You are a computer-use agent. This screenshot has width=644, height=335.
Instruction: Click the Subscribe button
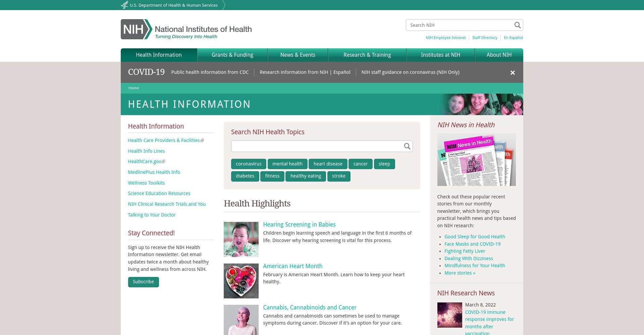pyautogui.click(x=143, y=282)
